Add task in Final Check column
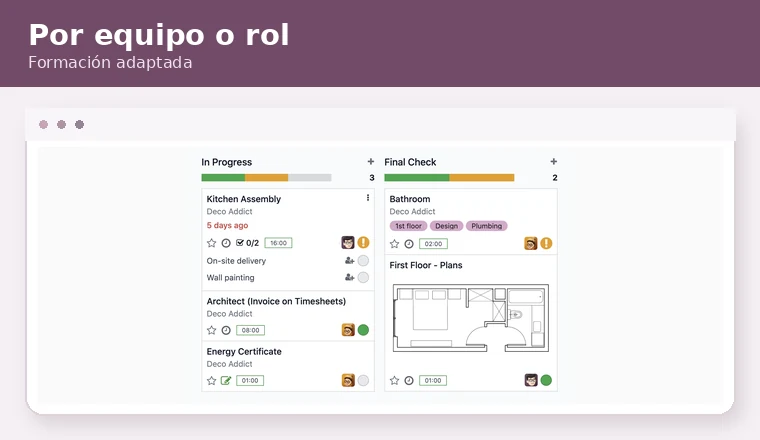The width and height of the screenshot is (760, 440). pos(554,161)
